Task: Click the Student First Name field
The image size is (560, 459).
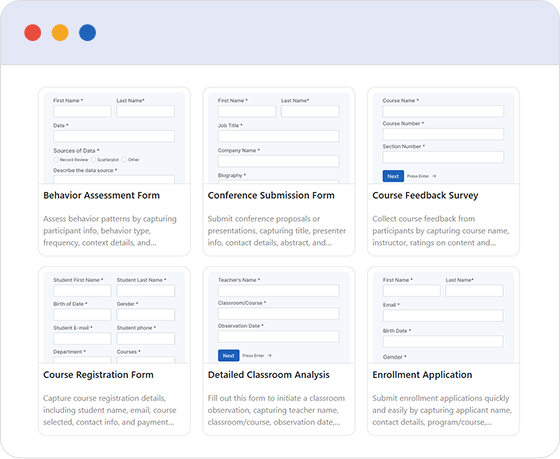Action: (82, 290)
